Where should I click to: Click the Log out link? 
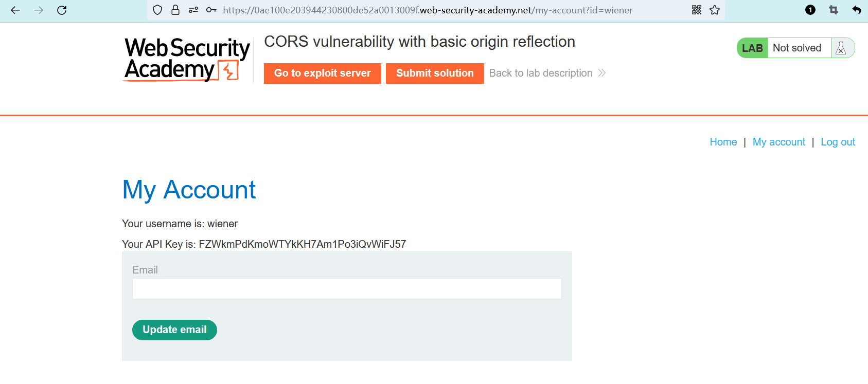coord(838,142)
